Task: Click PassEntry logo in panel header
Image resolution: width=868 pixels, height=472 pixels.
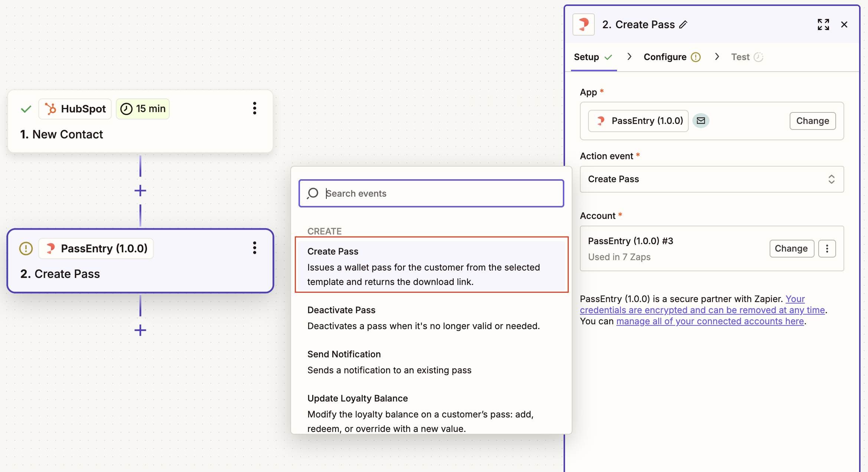Action: [584, 24]
